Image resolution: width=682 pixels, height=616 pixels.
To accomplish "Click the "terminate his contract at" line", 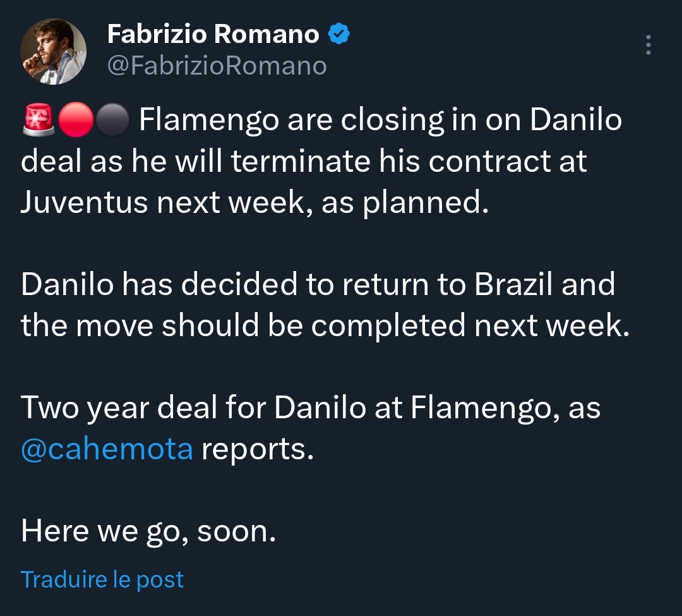I will coord(304,161).
